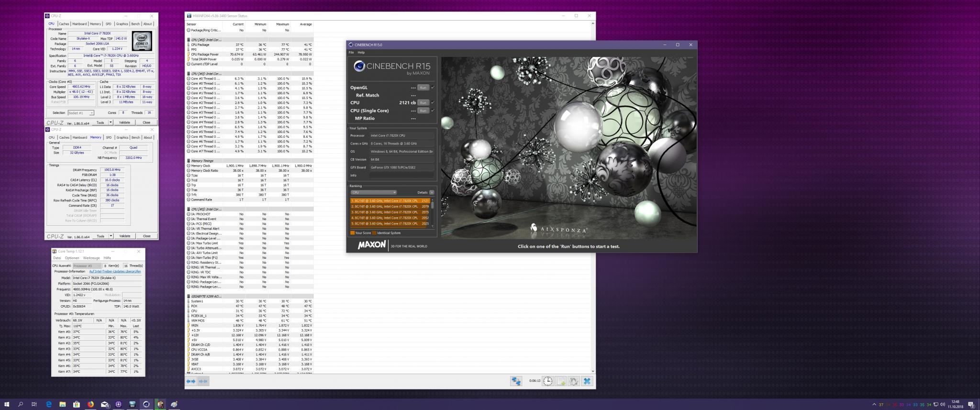Image resolution: width=980 pixels, height=410 pixels.
Task: Launch Microsoft Edge from taskbar
Action: tap(49, 404)
